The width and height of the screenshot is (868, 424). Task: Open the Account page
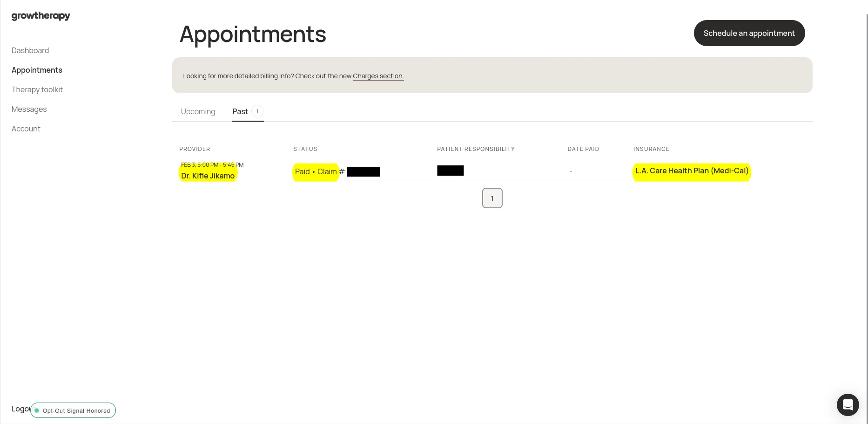tap(26, 129)
